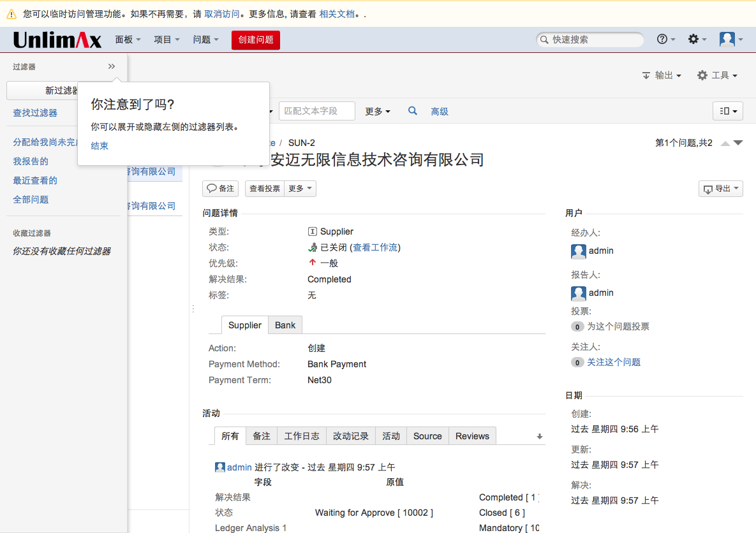Collapse the filter sidebar with double-chevron icon
The height and width of the screenshot is (533, 756).
click(112, 66)
